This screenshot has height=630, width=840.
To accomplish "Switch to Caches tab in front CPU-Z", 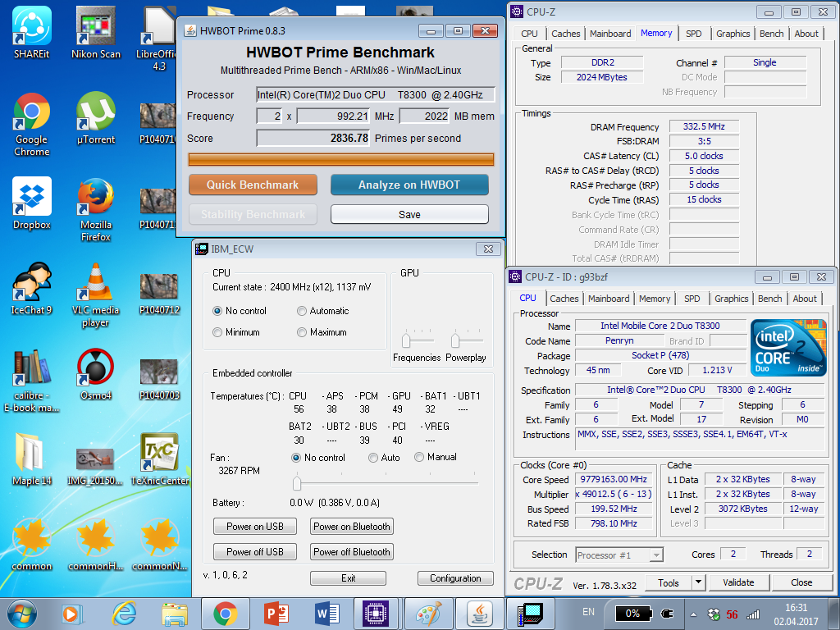I will tap(564, 299).
